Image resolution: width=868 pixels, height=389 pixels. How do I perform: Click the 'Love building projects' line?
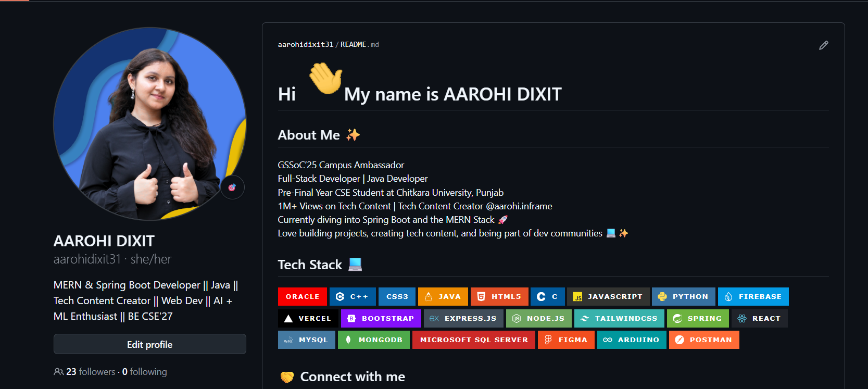(x=453, y=233)
